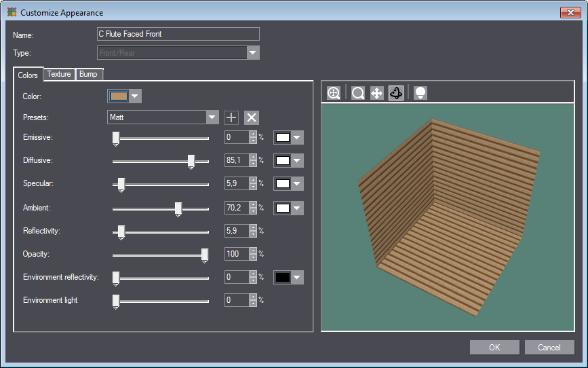Image resolution: width=588 pixels, height=368 pixels.
Task: Switch to the Texture tab
Action: (x=59, y=74)
